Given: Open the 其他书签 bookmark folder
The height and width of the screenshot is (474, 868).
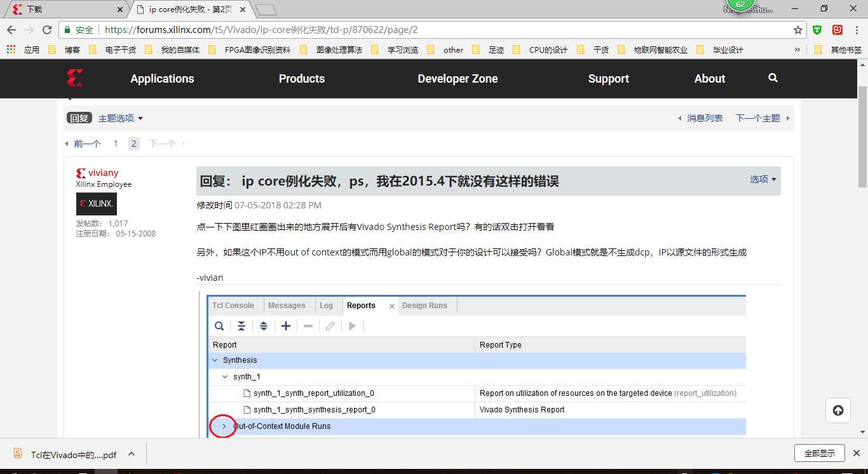Looking at the screenshot, I should pos(838,50).
